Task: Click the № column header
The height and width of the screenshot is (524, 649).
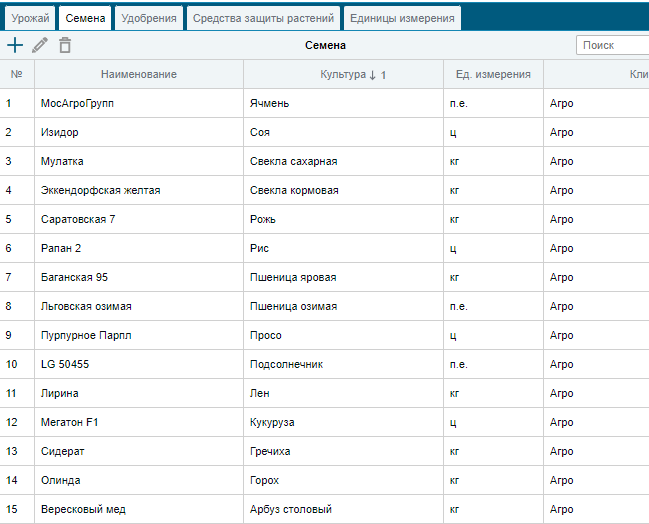Action: (x=17, y=74)
